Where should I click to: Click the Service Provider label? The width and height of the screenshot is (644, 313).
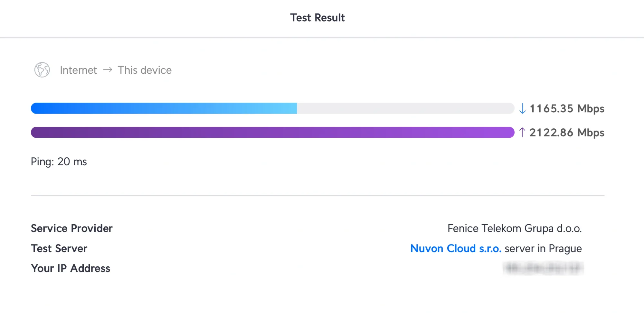coord(71,228)
